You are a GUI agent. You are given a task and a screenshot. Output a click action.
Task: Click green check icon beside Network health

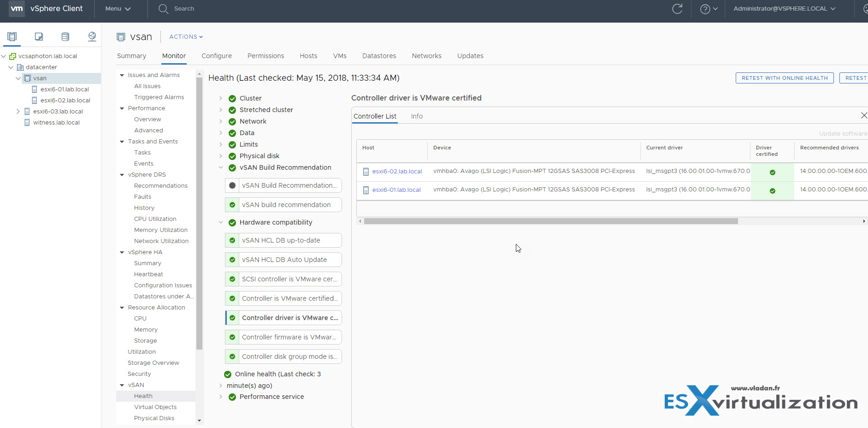click(232, 121)
